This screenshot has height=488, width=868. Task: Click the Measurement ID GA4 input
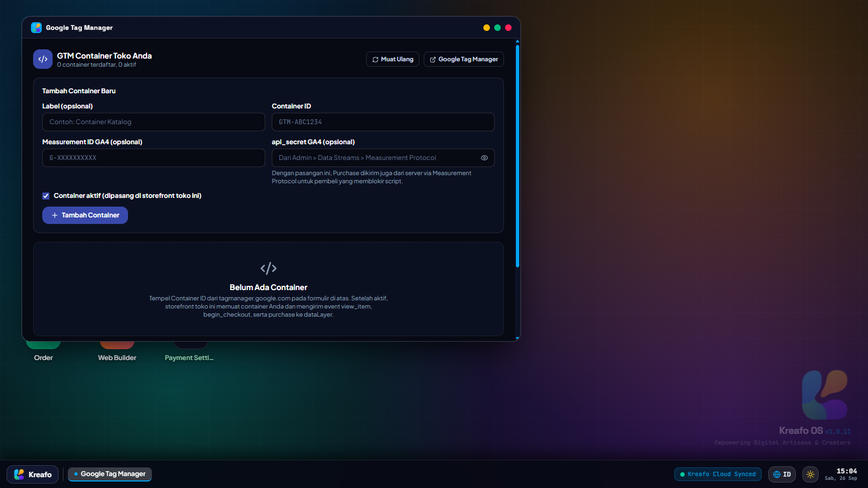[x=154, y=158]
